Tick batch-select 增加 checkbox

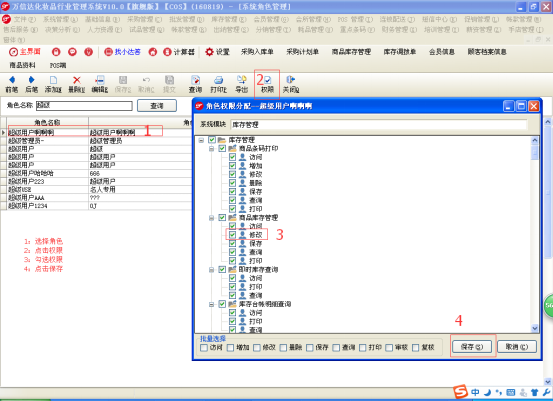point(230,348)
